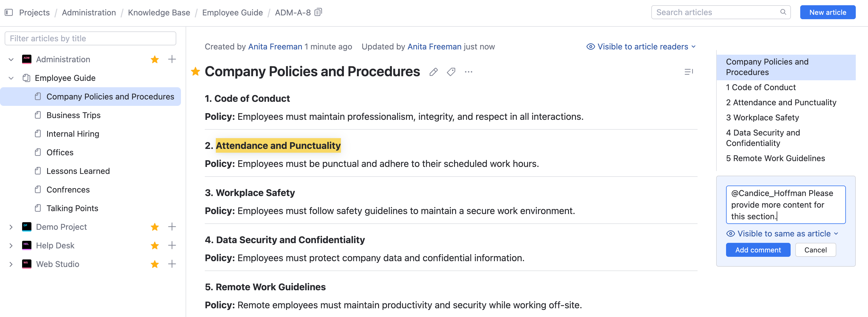The image size is (868, 317).
Task: Add article to Administration with plus icon
Action: [x=172, y=59]
